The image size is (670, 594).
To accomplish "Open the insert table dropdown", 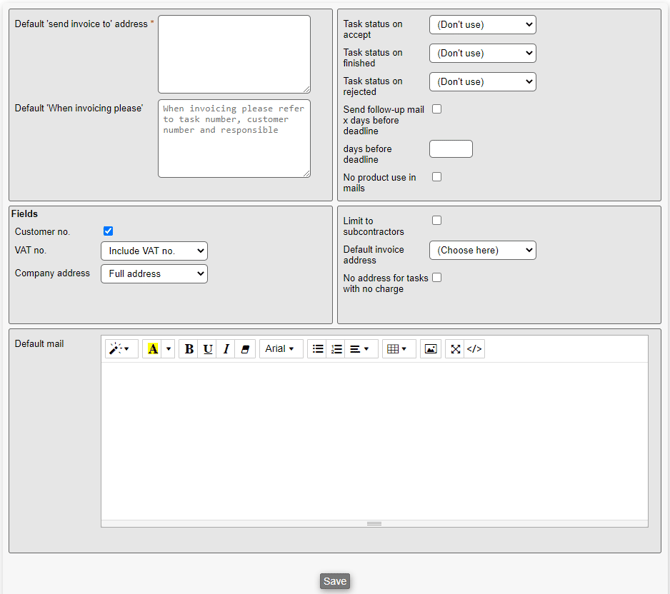I will tap(397, 349).
